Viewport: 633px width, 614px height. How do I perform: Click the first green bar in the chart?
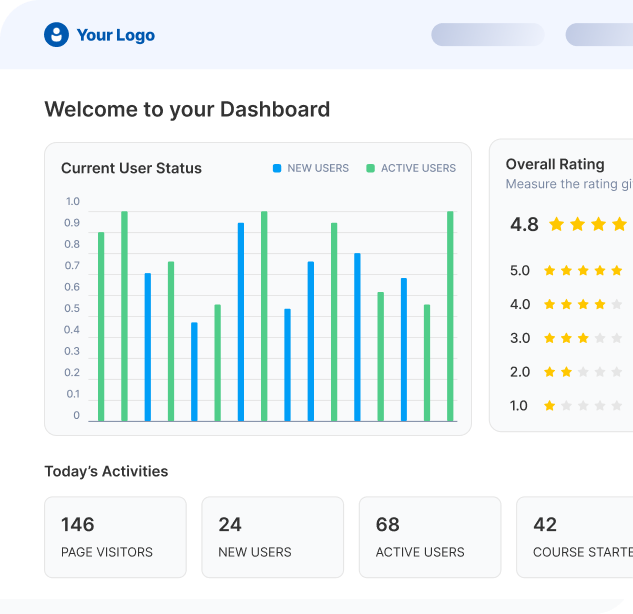[101, 327]
